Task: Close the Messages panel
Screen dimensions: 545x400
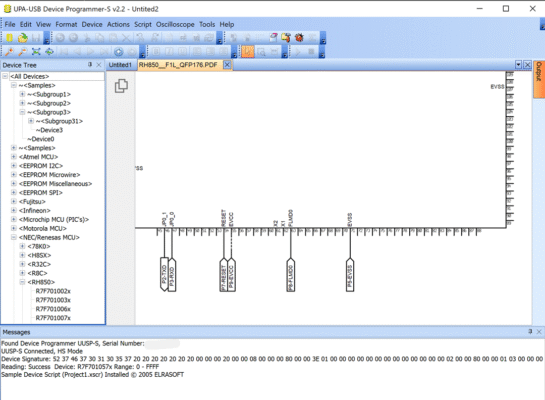Action: coord(539,332)
